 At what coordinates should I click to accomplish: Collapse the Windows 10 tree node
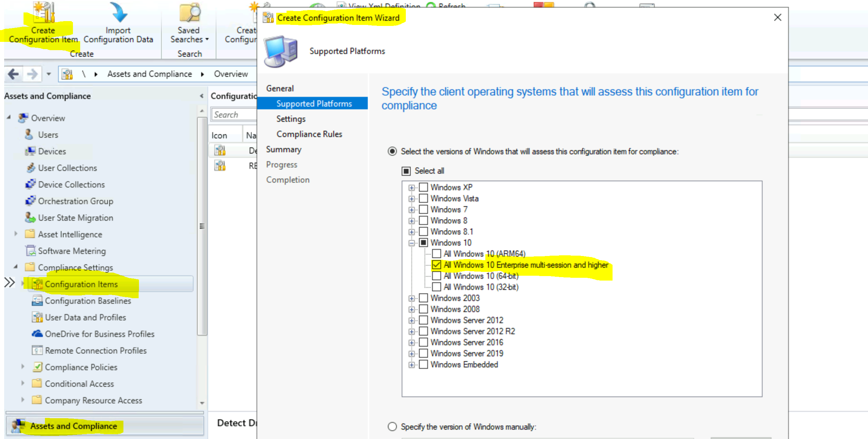pyautogui.click(x=411, y=243)
